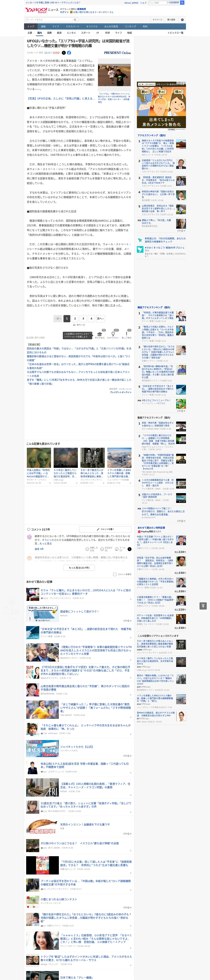Go to next page with 次へ chevron
Screen dimensions: 210x980
pyautogui.click(x=100, y=318)
